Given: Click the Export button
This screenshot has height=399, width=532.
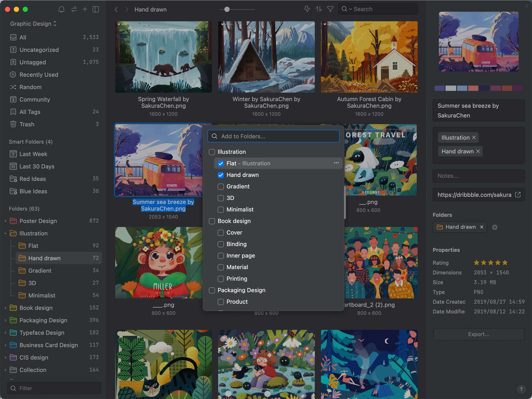Looking at the screenshot, I should coord(478,334).
